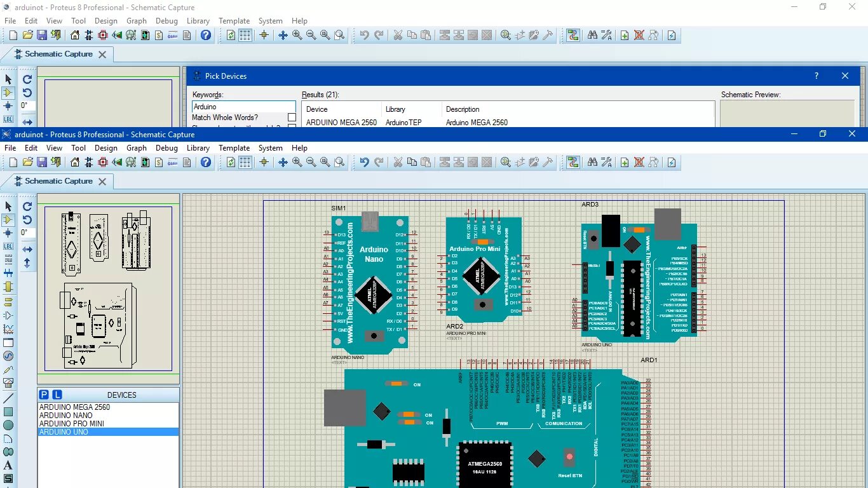Select arrow Selection Mode in front window toolbox
The width and height of the screenshot is (868, 488).
coord(8,207)
